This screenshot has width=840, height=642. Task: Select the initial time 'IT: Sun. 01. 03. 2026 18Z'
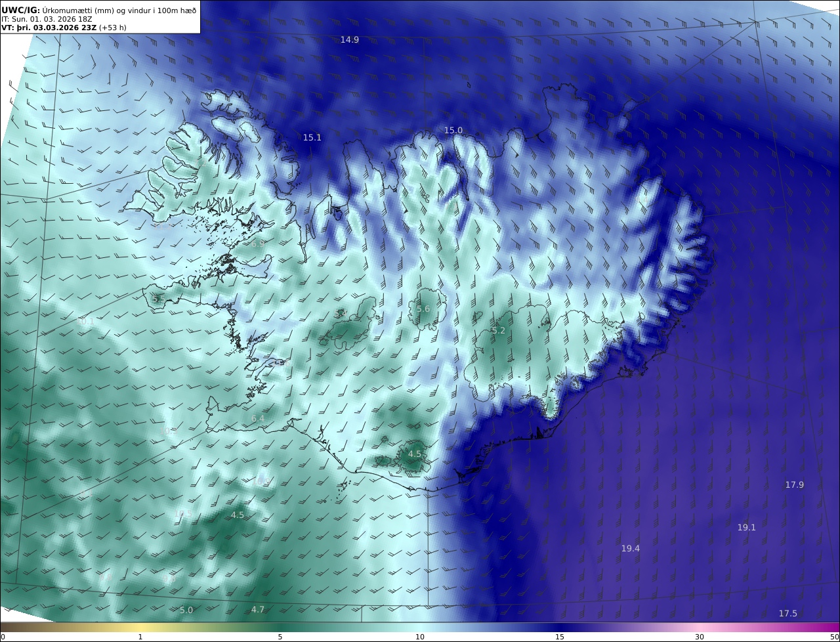click(47, 19)
